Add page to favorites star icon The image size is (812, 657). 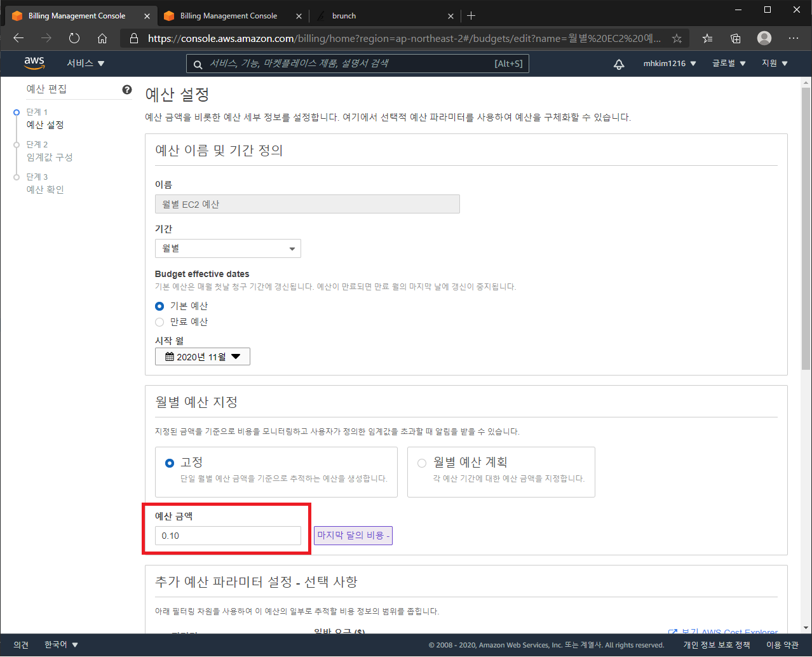click(x=677, y=38)
